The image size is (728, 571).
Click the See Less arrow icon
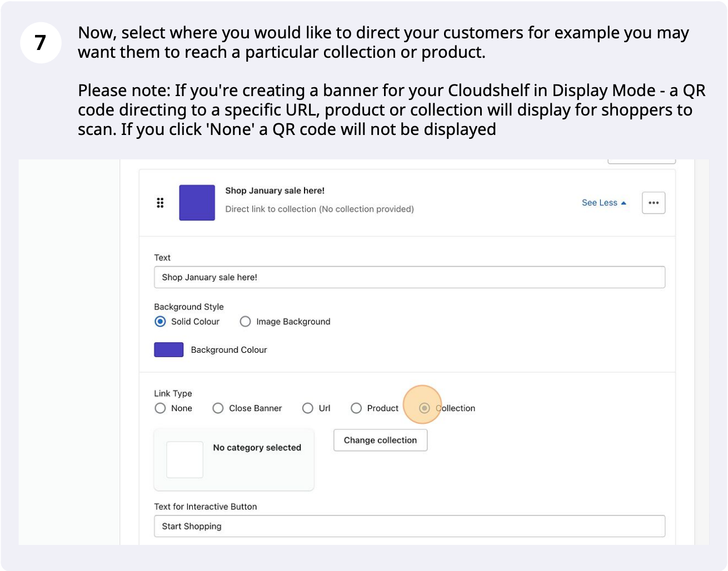coord(624,203)
